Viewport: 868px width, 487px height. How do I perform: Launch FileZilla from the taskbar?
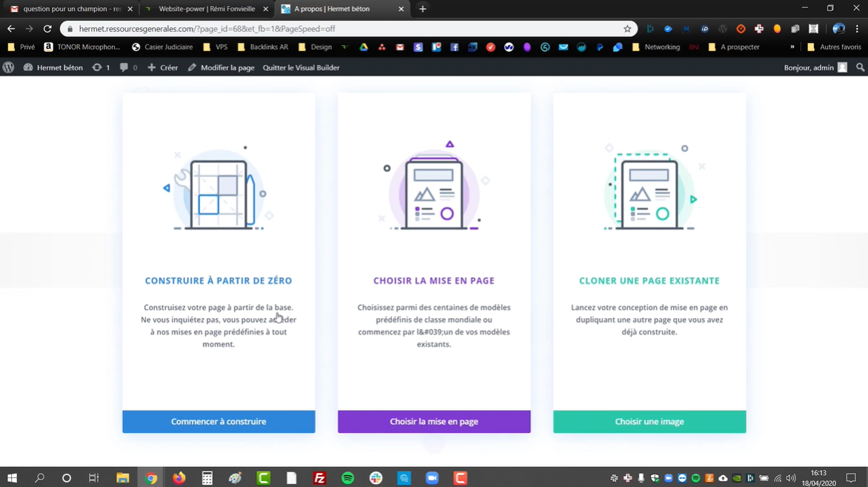tap(319, 478)
